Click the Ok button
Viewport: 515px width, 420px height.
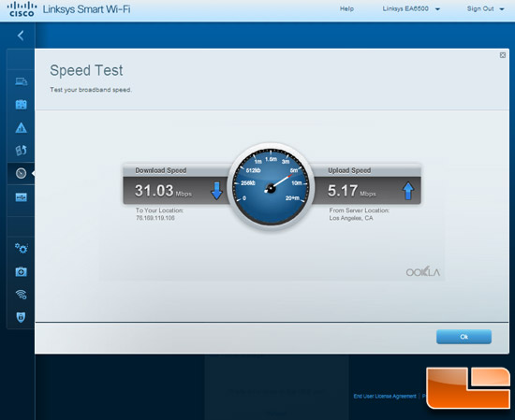tap(463, 337)
